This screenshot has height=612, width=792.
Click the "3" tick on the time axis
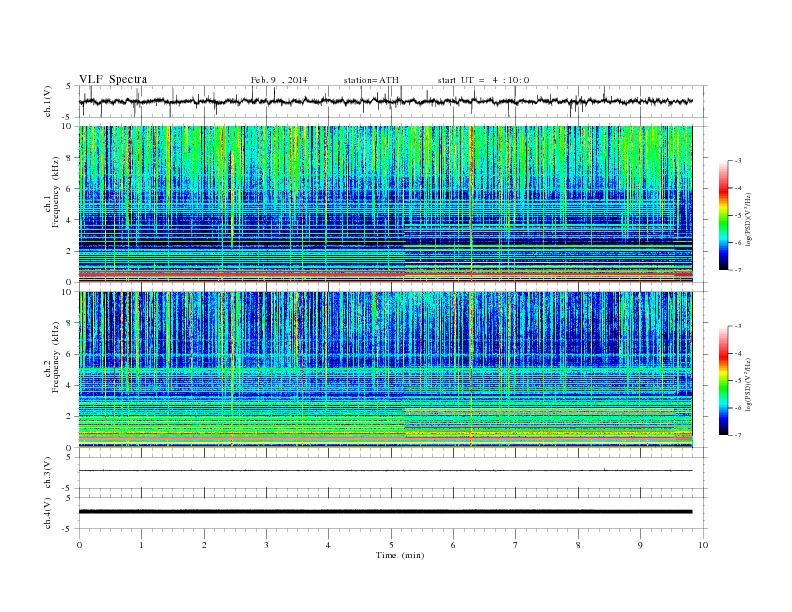[266, 545]
